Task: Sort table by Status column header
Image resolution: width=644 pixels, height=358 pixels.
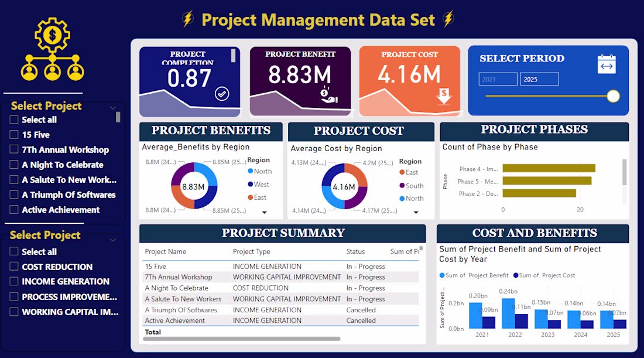Action: (355, 251)
